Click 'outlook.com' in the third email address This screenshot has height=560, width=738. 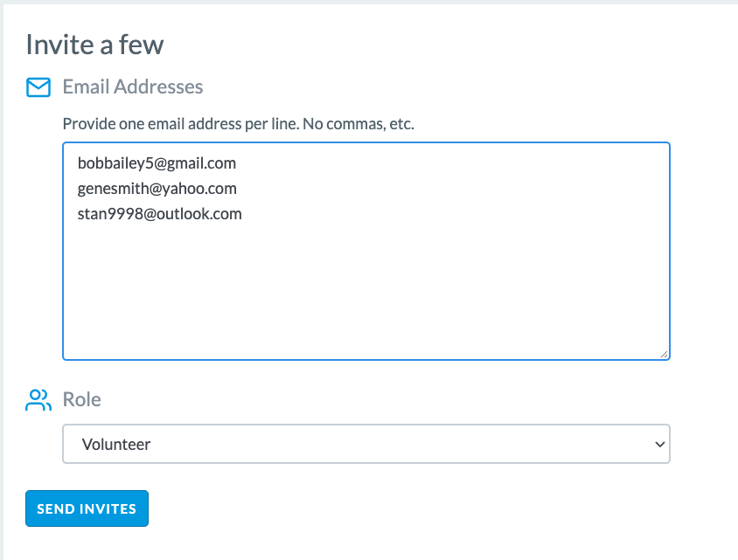pos(199,214)
